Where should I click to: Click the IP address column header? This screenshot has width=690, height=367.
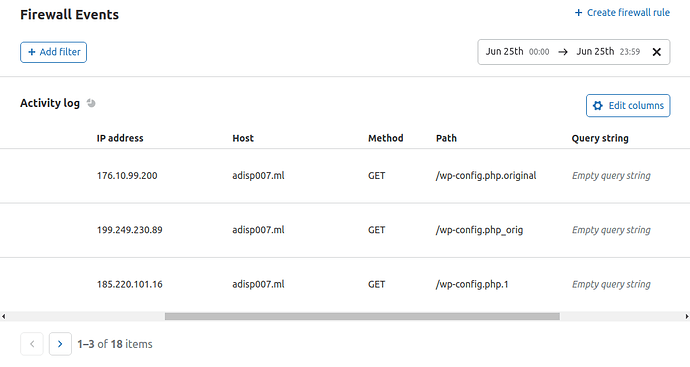(x=120, y=138)
